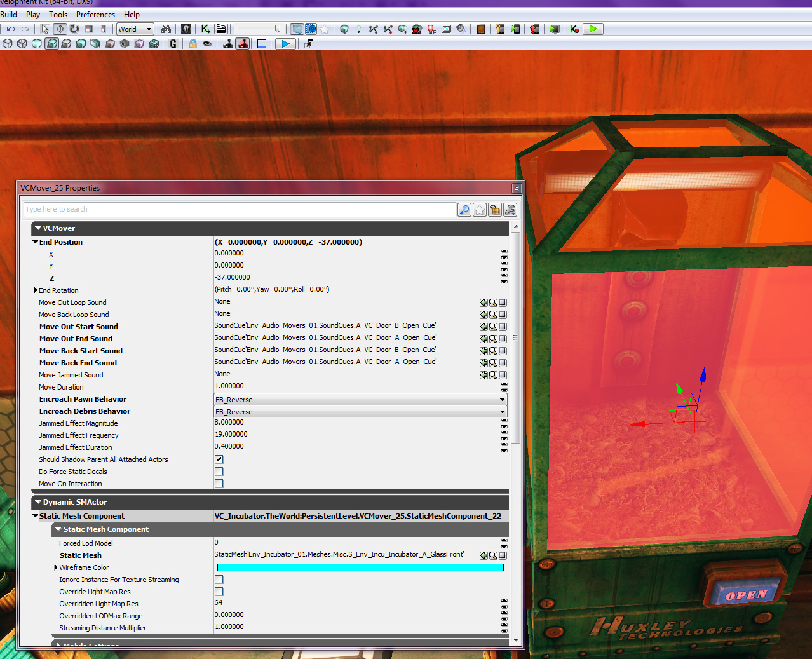
Task: Open the Content Browser Unreal icon
Action: 186,29
